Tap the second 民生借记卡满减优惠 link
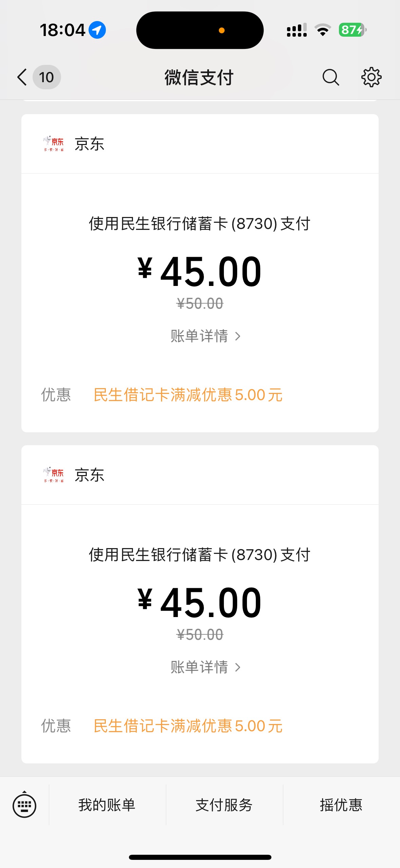 [188, 726]
